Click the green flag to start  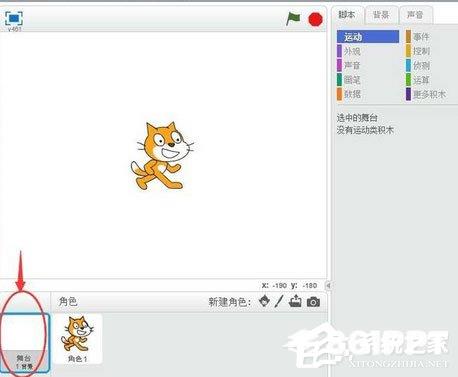293,19
